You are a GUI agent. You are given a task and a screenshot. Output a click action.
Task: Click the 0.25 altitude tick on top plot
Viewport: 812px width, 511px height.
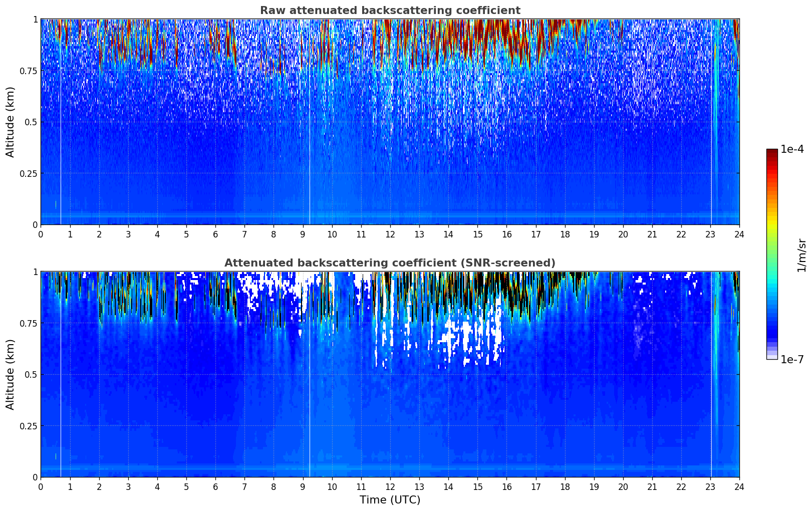28,173
